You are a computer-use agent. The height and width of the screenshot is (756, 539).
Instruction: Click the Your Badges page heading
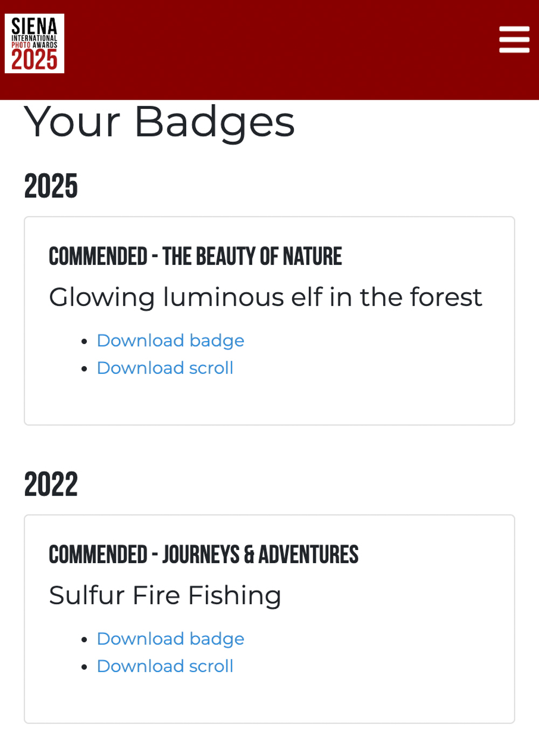(160, 122)
